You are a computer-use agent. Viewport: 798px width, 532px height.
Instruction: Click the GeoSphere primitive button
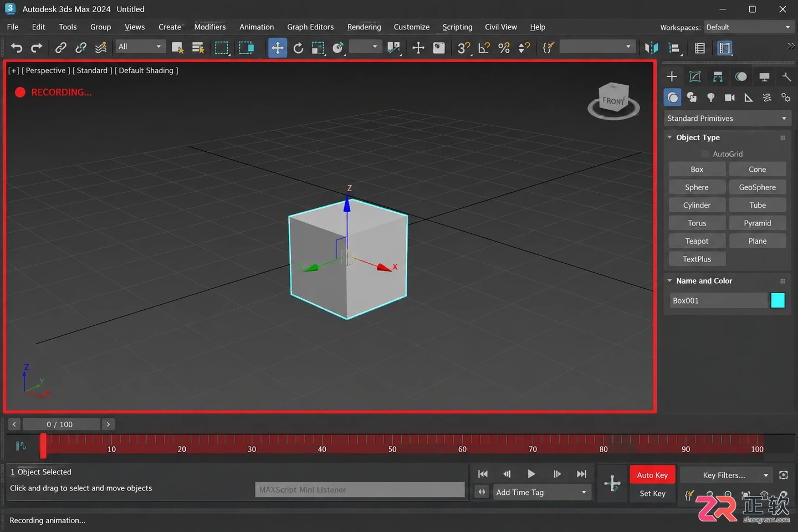tap(757, 187)
